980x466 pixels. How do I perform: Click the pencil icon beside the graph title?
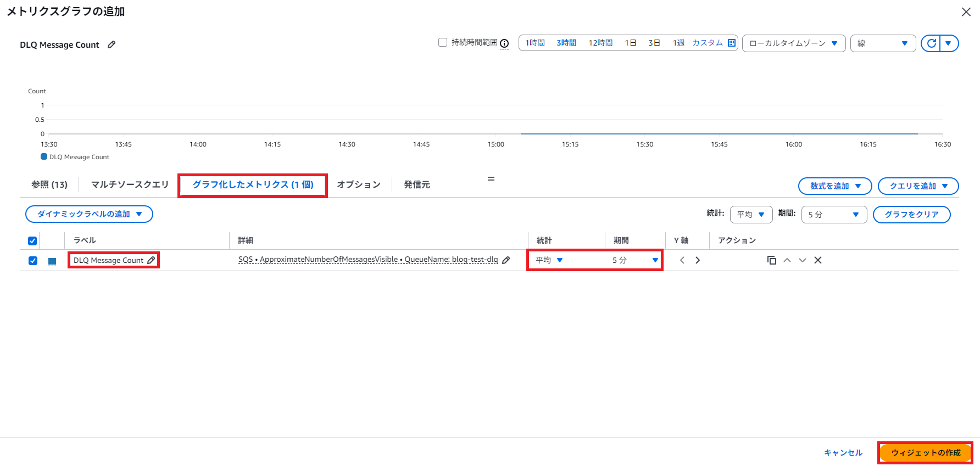tap(112, 44)
